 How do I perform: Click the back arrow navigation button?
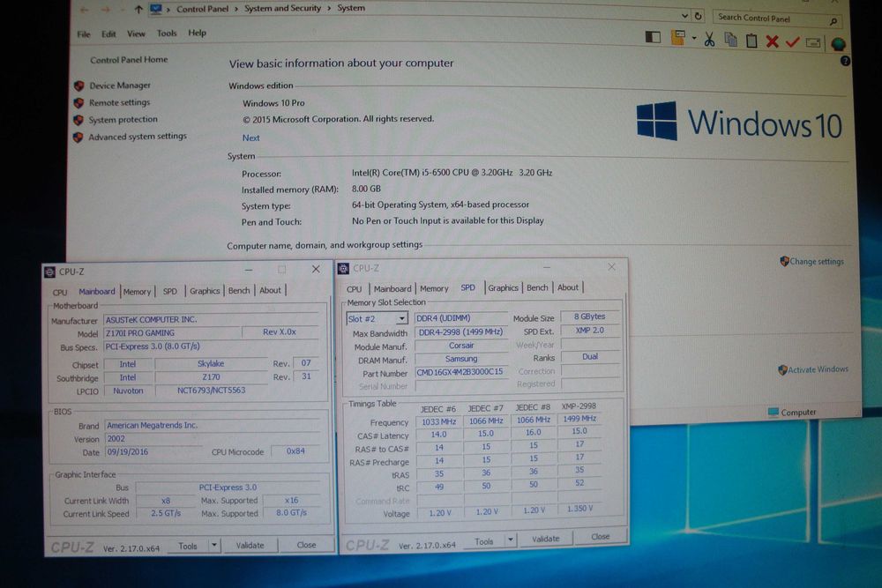point(85,10)
